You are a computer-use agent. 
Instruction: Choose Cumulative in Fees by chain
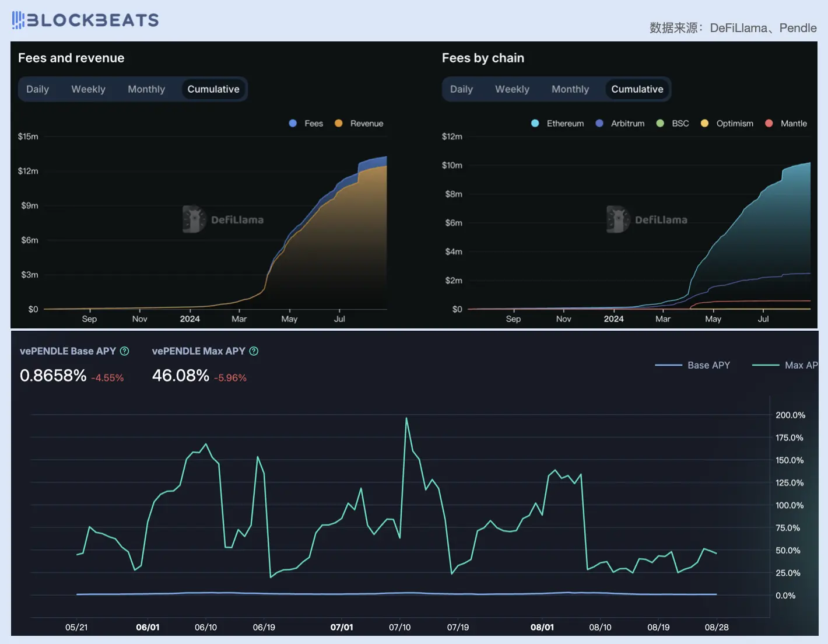[637, 89]
